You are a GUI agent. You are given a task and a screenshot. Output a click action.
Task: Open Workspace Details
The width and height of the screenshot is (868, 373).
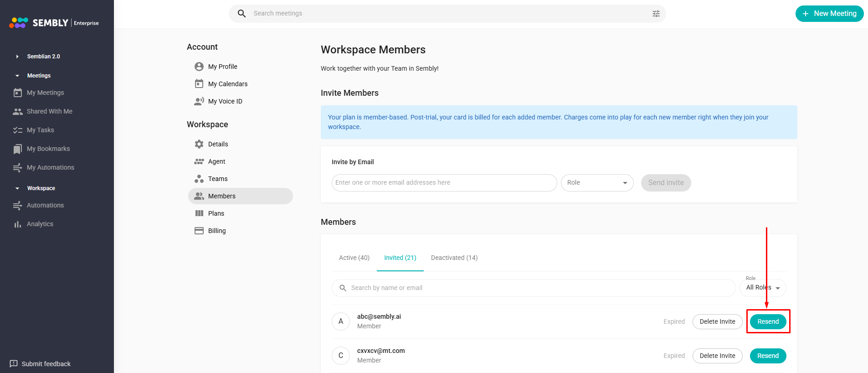click(x=218, y=144)
